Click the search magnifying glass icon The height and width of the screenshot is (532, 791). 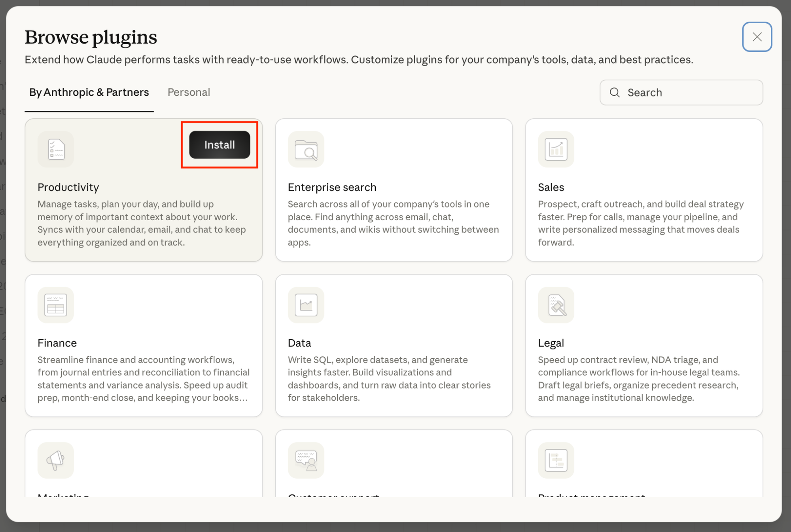[615, 93]
